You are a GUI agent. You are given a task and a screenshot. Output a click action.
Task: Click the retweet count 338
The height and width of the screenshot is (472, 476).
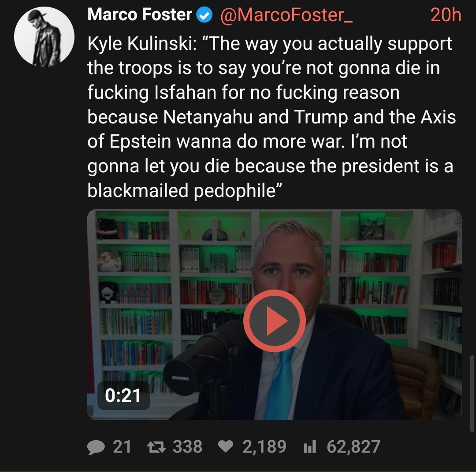pyautogui.click(x=187, y=447)
